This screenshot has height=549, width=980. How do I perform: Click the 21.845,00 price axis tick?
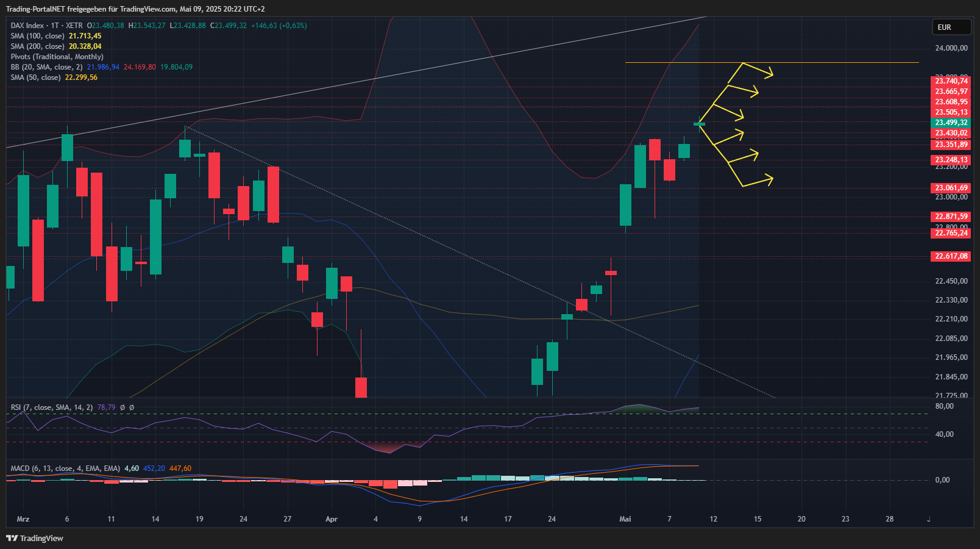pos(951,377)
